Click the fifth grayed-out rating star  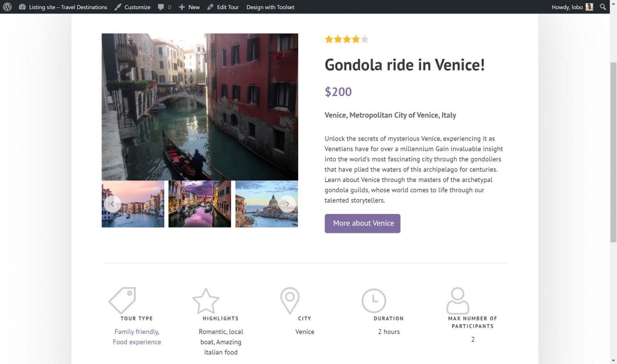(364, 39)
